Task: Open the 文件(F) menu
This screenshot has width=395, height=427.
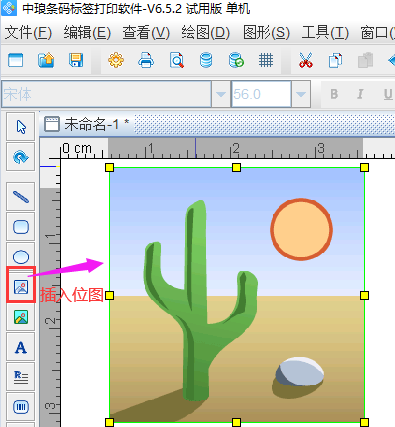Action: 28,33
